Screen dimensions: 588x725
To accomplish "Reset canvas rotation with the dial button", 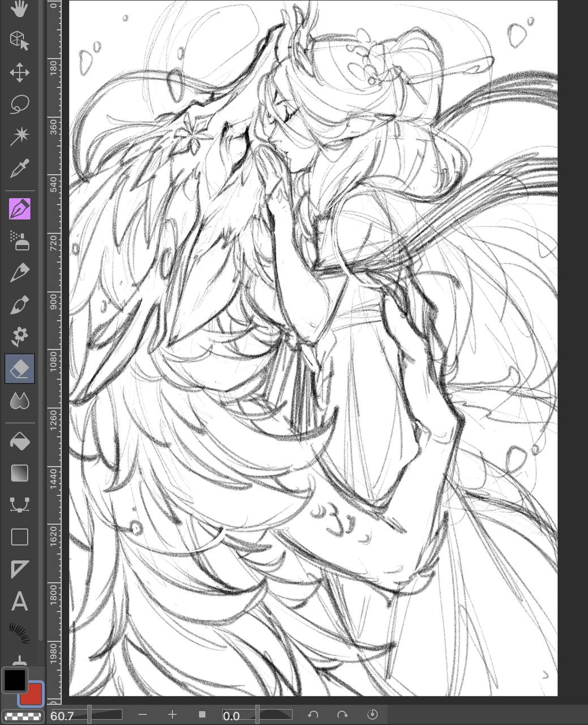I will click(372, 715).
